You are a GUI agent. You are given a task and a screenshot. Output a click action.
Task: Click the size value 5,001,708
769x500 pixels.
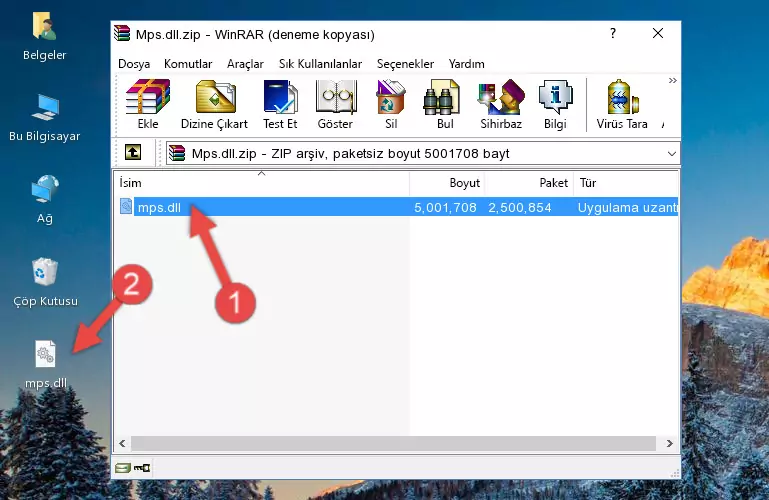click(445, 207)
